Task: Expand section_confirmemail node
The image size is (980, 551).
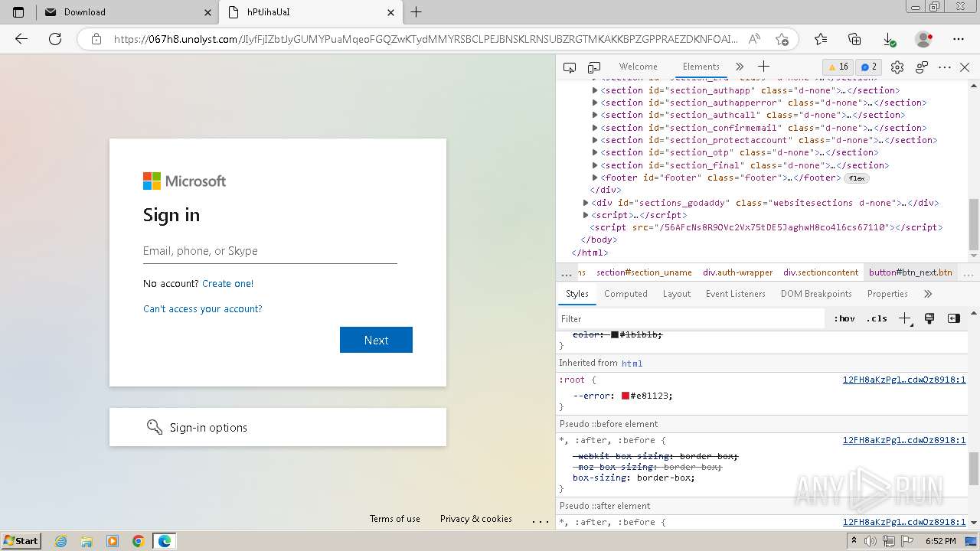Action: pos(595,128)
